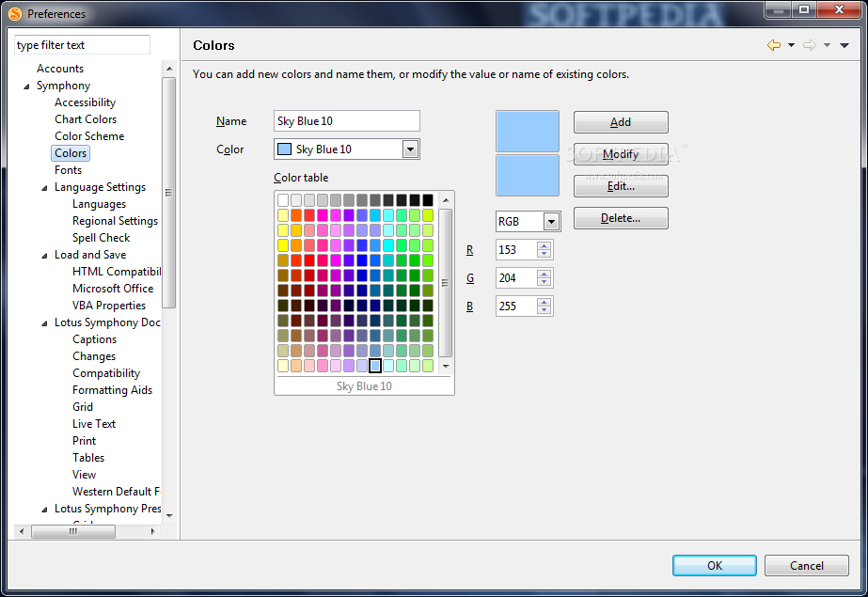Increase the B value with up arrow
This screenshot has width=868, height=597.
[544, 302]
